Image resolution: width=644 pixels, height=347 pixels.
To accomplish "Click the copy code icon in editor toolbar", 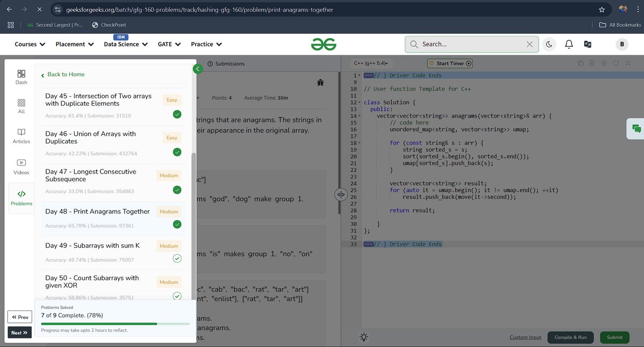I will [581, 63].
